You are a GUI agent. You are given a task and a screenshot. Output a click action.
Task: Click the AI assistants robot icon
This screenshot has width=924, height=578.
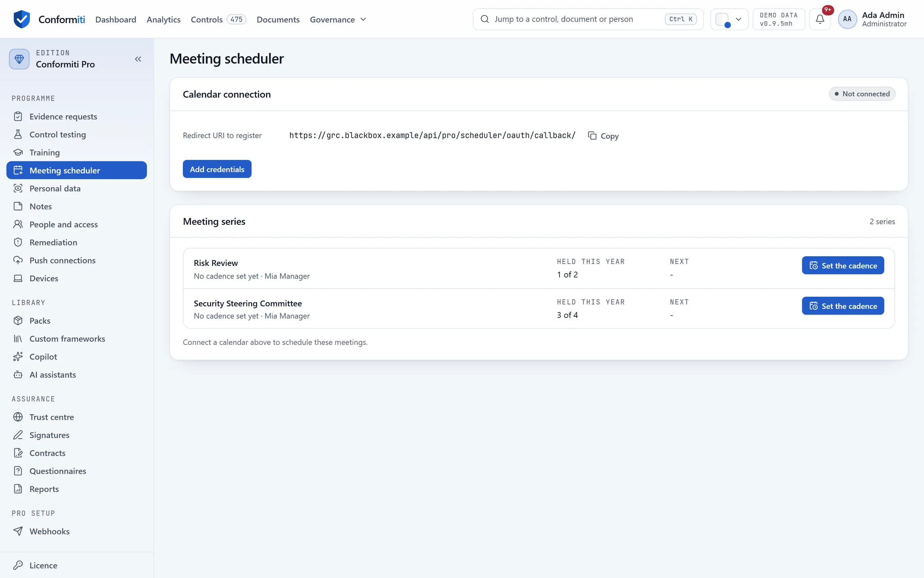coord(18,375)
